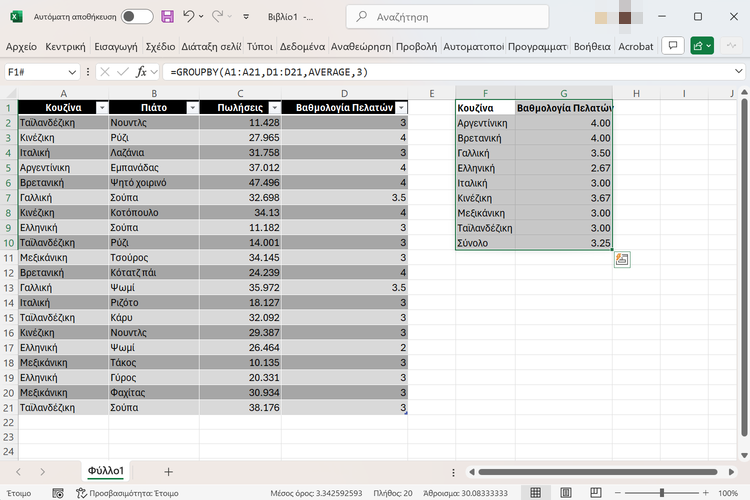Screen dimensions: 750x500
Task: Zoom out with the minus button
Action: click(x=618, y=493)
